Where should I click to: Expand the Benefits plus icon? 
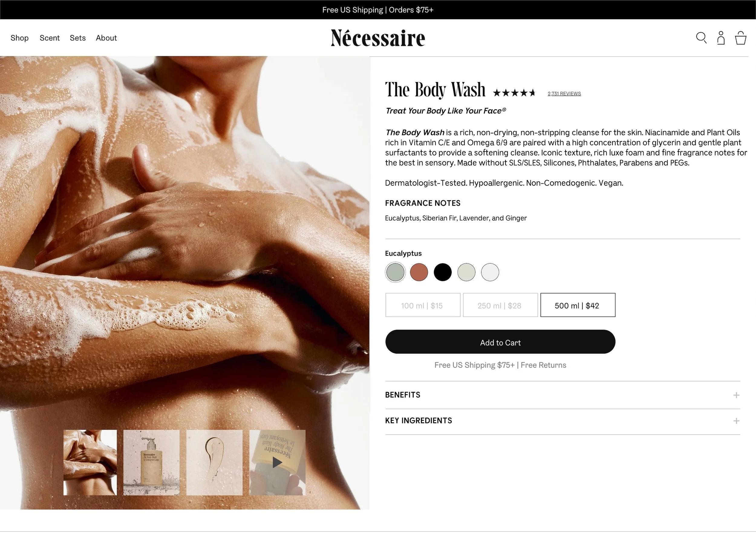(736, 395)
